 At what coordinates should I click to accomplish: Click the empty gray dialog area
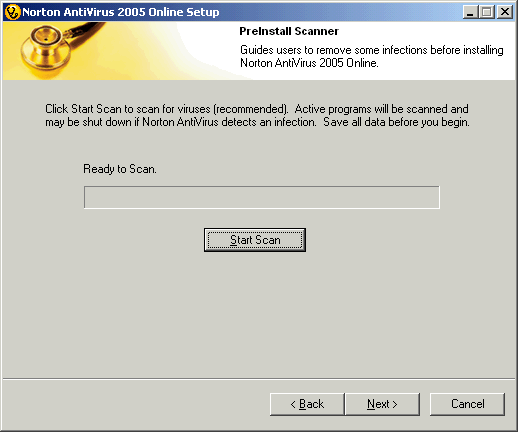[x=259, y=313]
